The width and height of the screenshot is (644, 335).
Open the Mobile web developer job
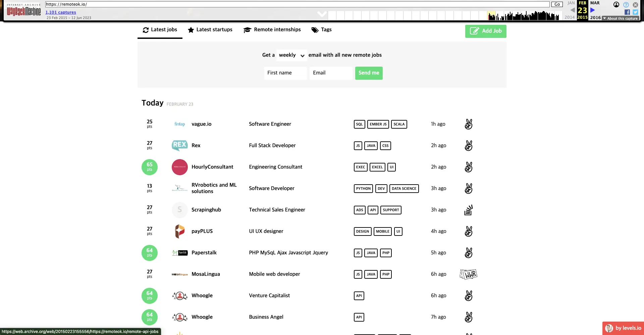274,274
